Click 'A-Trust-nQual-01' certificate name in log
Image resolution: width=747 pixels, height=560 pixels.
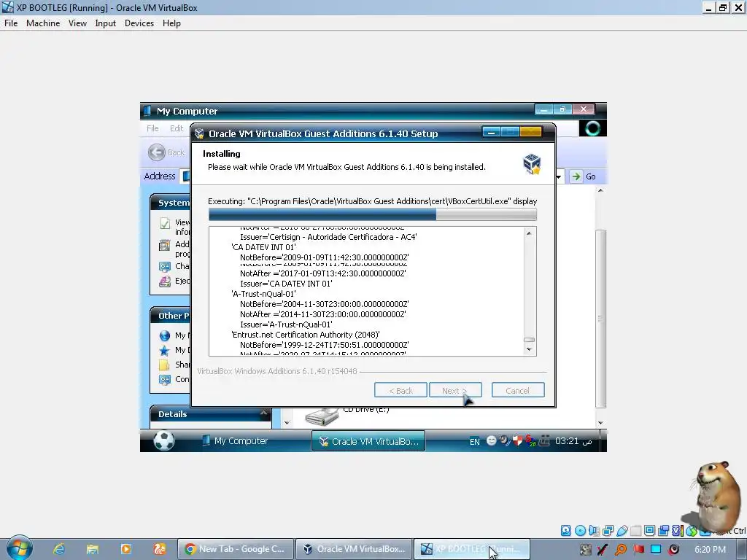(263, 294)
